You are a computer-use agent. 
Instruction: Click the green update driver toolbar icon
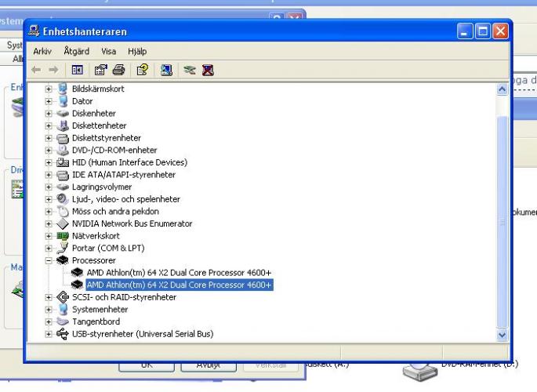pos(188,70)
